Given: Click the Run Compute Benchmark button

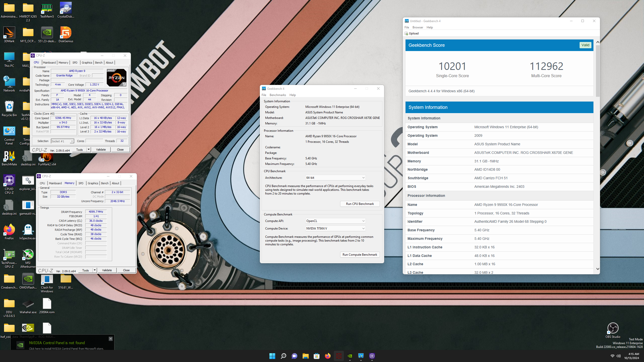Looking at the screenshot, I should click(360, 255).
